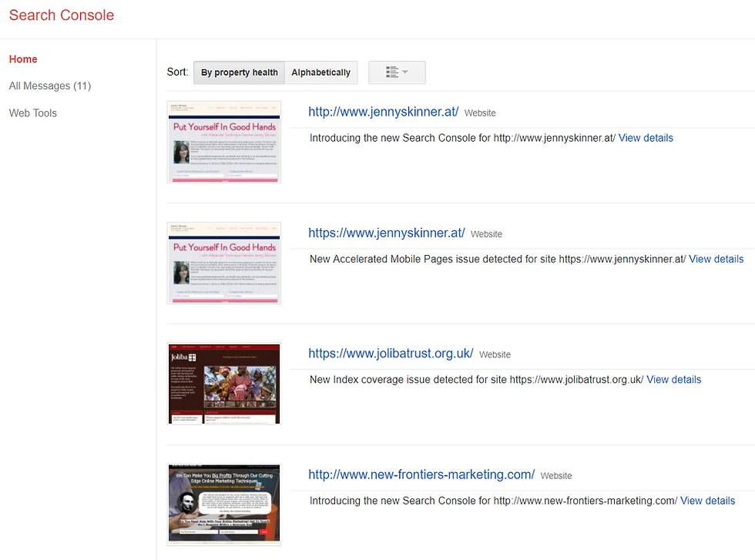Open http://www.jennyskinner.at/ property
The width and height of the screenshot is (755, 560).
[384, 112]
